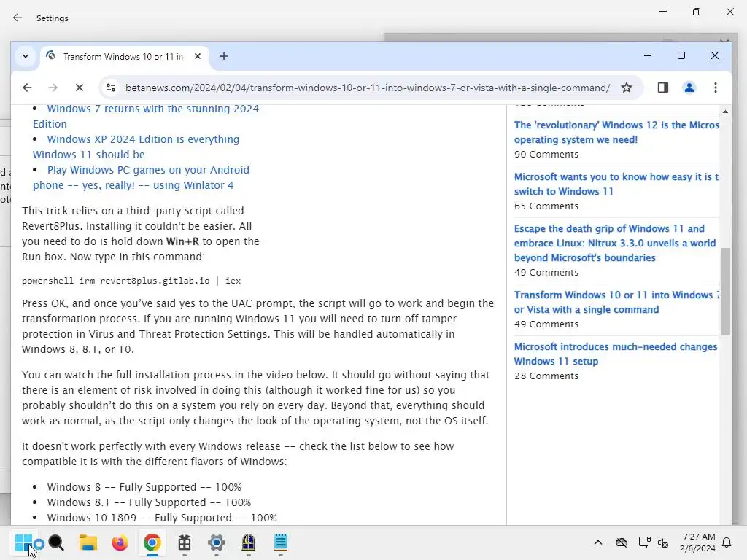
Task: Open Chrome three-dot menu
Action: (x=715, y=87)
